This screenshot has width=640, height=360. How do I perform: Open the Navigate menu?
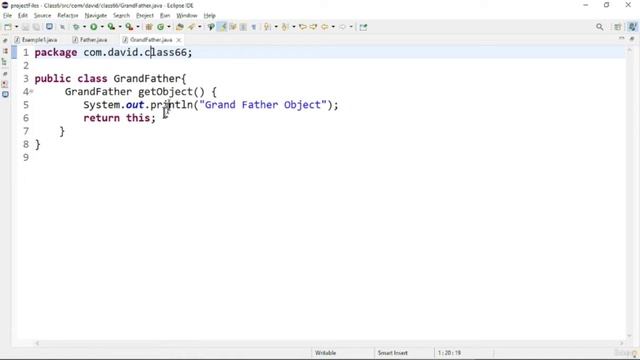coord(96,16)
